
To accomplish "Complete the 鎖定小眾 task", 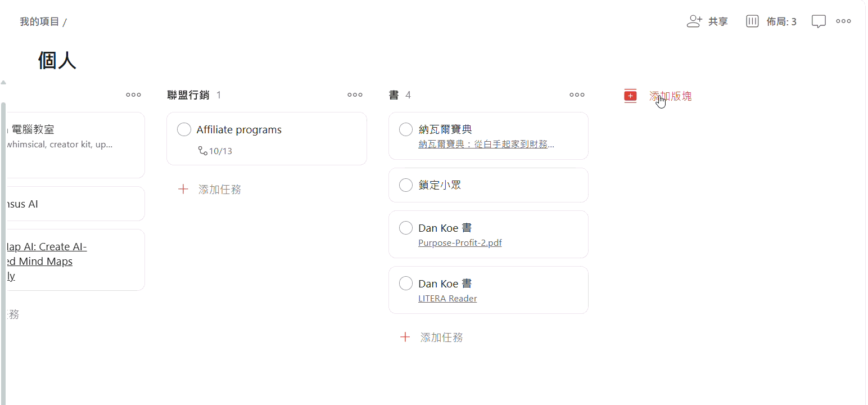I will point(405,185).
